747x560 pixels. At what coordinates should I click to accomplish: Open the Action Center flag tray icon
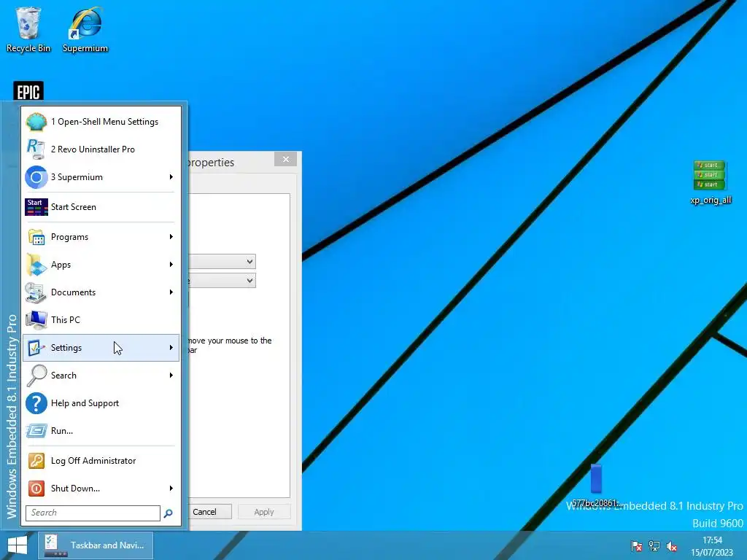click(636, 546)
